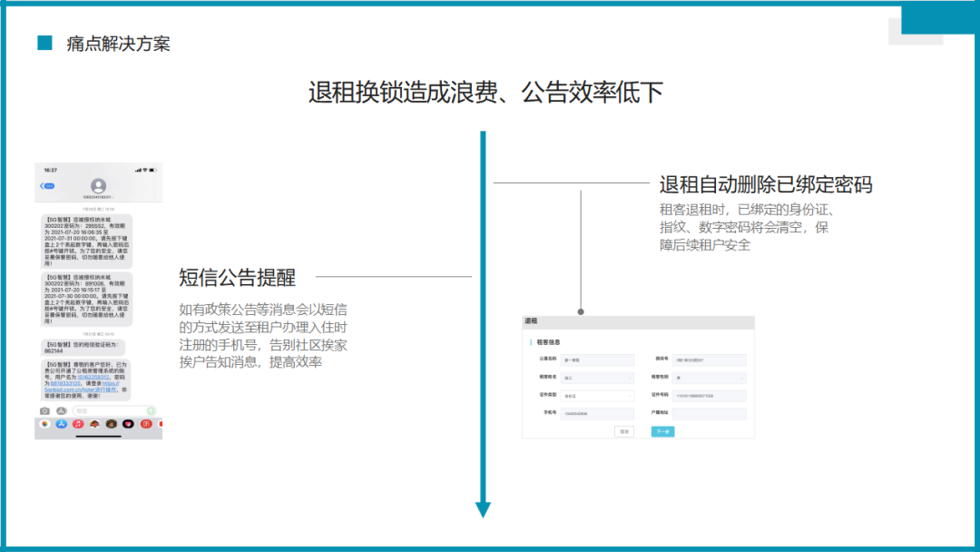Select the Photos icon in the iMessage app drawer
The image size is (980, 552).
pyautogui.click(x=44, y=424)
